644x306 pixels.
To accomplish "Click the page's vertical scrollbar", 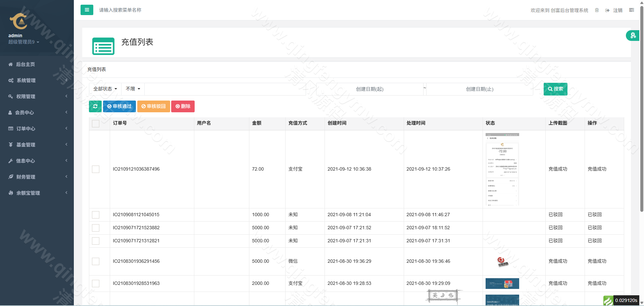I will pos(641,111).
